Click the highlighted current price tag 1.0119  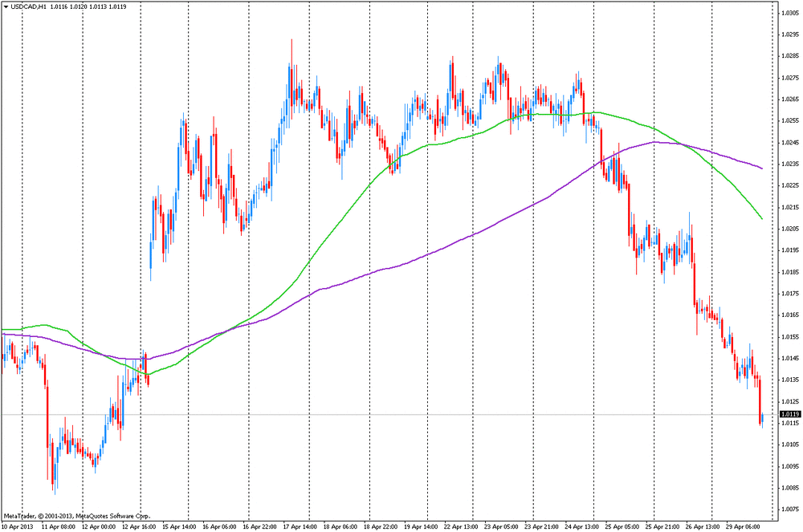click(x=790, y=414)
